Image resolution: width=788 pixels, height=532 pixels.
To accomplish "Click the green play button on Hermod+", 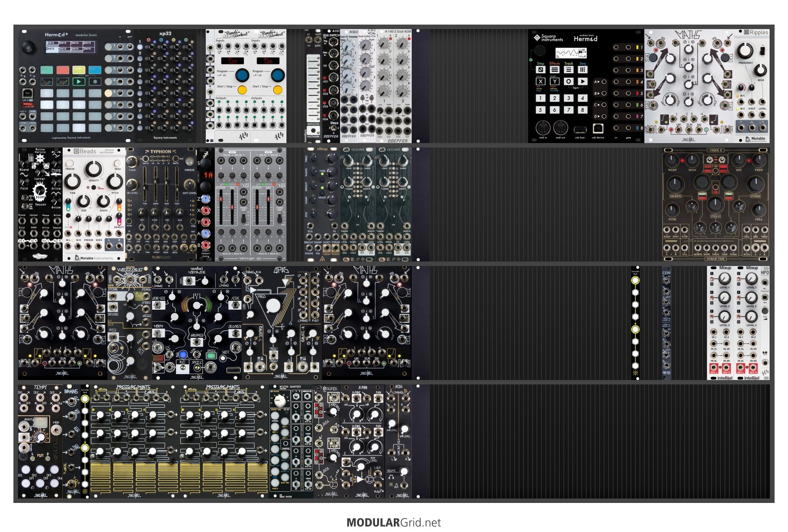I will pos(79,81).
